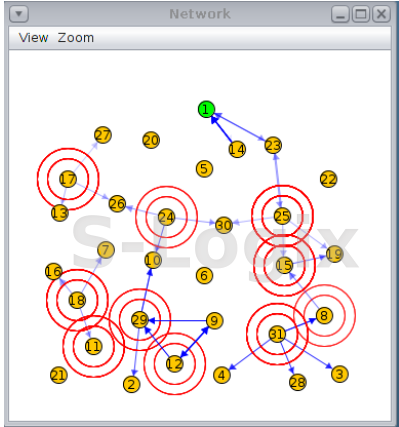The height and width of the screenshot is (427, 399).
Task: Select node 6
Action: [204, 275]
